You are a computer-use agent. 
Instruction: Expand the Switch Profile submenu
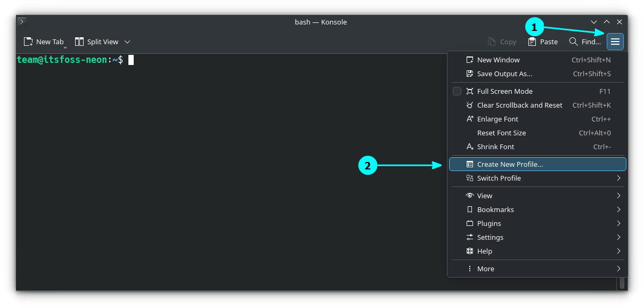coord(499,178)
